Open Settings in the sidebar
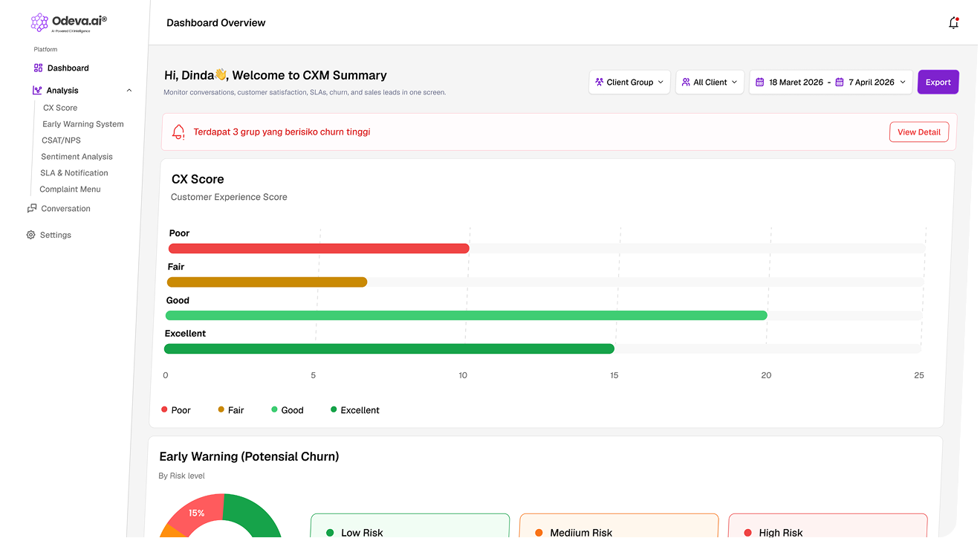The height and width of the screenshot is (538, 980). tap(56, 235)
